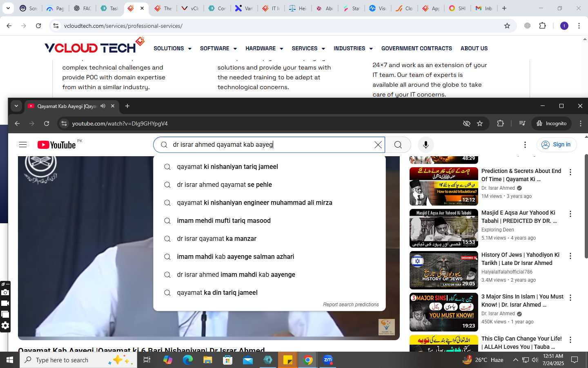Viewport: 588px width, 368px height.
Task: Open the profile avatar in back Chrome window
Action: pyautogui.click(x=564, y=26)
